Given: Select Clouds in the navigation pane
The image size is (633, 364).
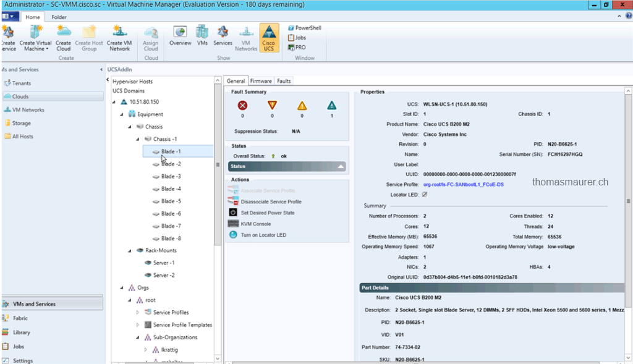Looking at the screenshot, I should (x=53, y=96).
